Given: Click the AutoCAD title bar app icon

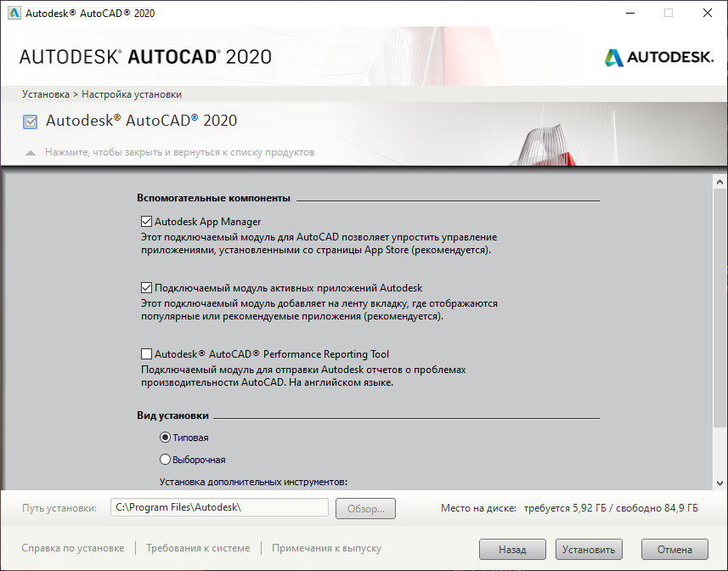Looking at the screenshot, I should pyautogui.click(x=14, y=13).
